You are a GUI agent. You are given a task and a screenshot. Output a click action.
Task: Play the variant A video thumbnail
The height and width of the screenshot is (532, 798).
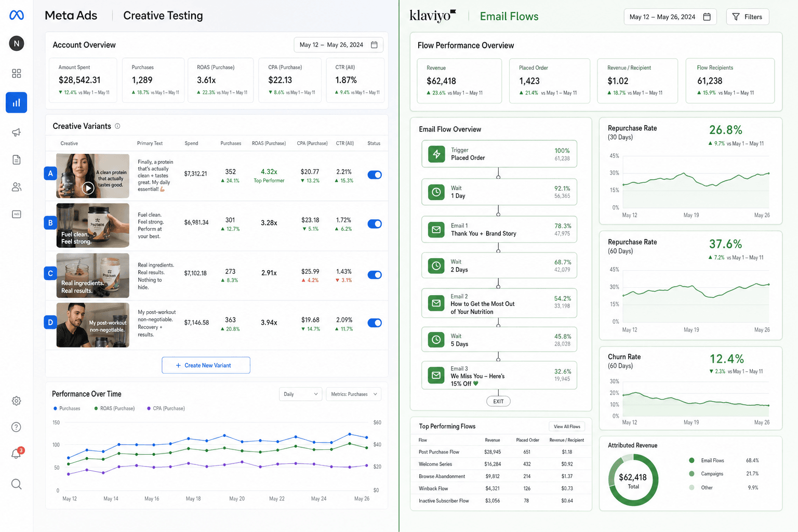88,188
